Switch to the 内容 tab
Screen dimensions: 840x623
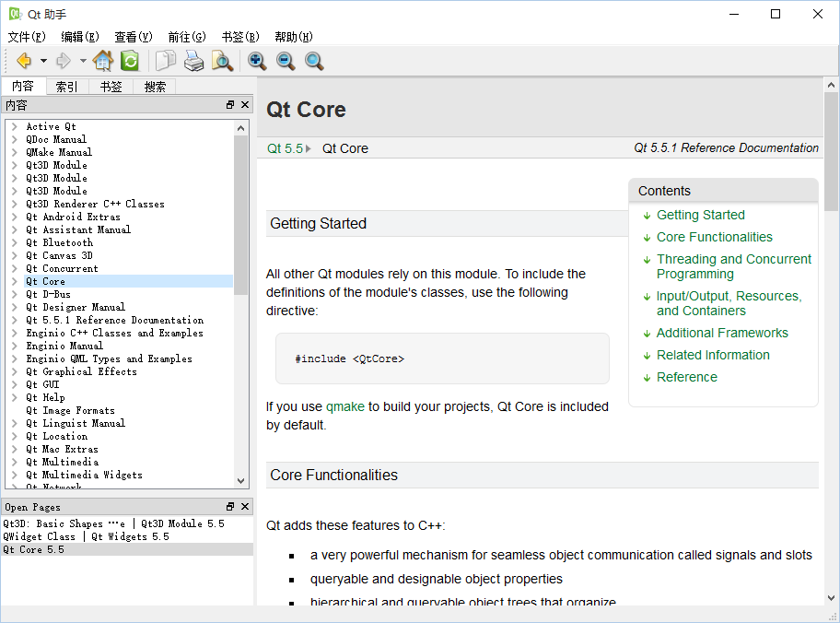point(23,86)
